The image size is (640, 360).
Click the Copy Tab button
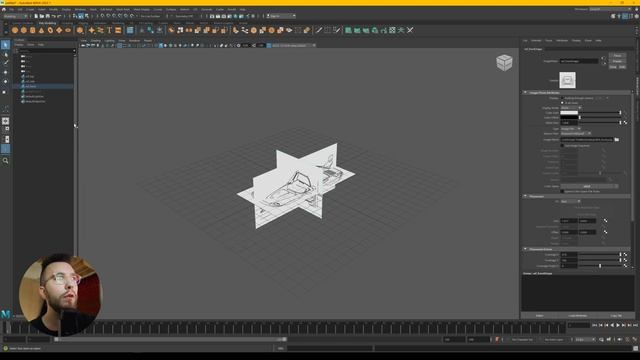coord(616,316)
